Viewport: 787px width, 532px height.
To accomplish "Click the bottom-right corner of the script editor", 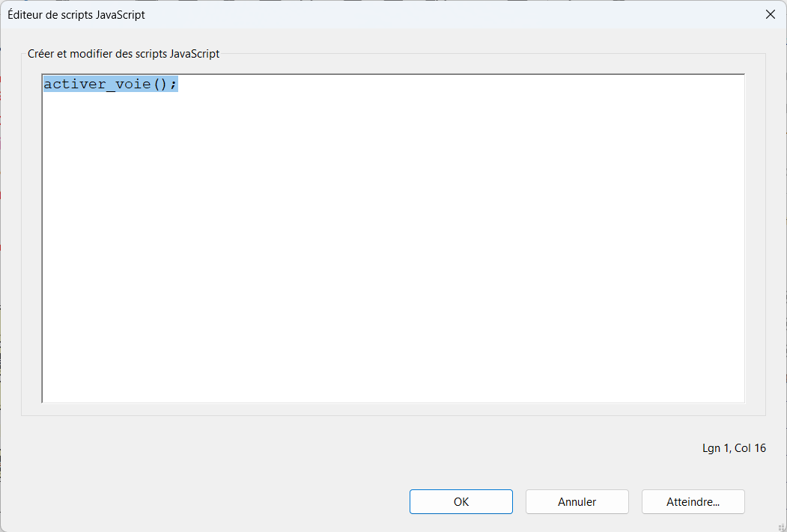I will [740, 398].
